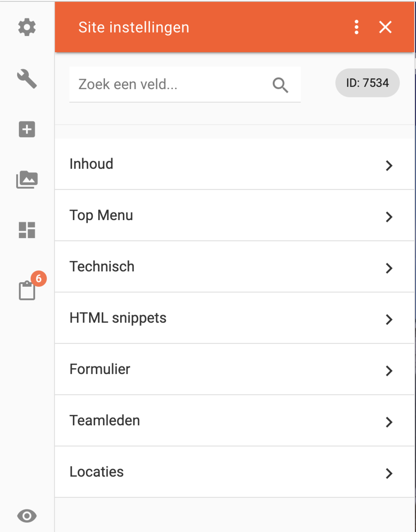This screenshot has height=532, width=416.
Task: Expand the Technisch chevron arrow
Action: click(389, 268)
